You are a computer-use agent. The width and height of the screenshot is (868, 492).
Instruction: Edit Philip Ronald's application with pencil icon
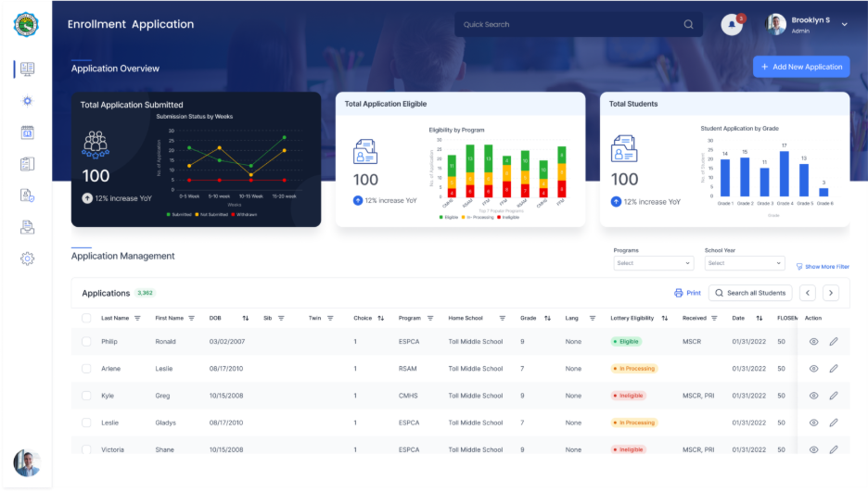tap(833, 342)
